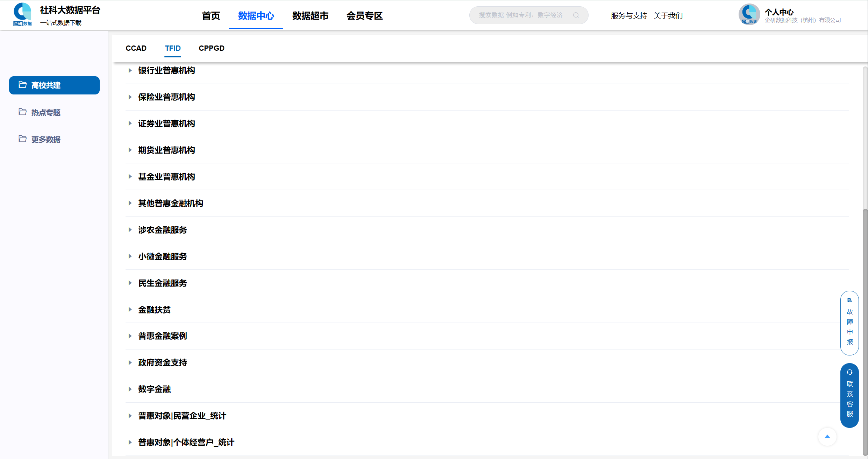Select the 高校共建 sidebar button
This screenshot has width=868, height=459.
pyautogui.click(x=54, y=85)
